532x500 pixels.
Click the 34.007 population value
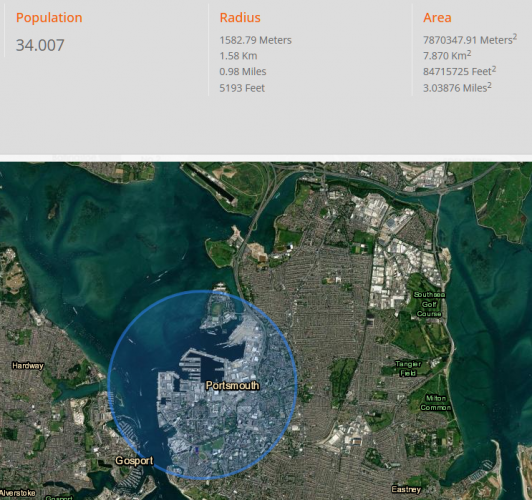pyautogui.click(x=40, y=45)
